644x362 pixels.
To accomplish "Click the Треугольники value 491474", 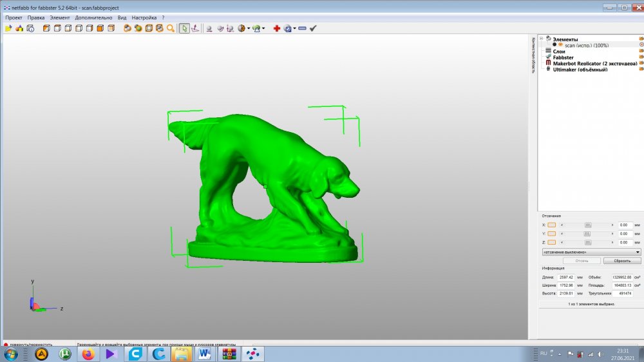I will coord(624,293).
